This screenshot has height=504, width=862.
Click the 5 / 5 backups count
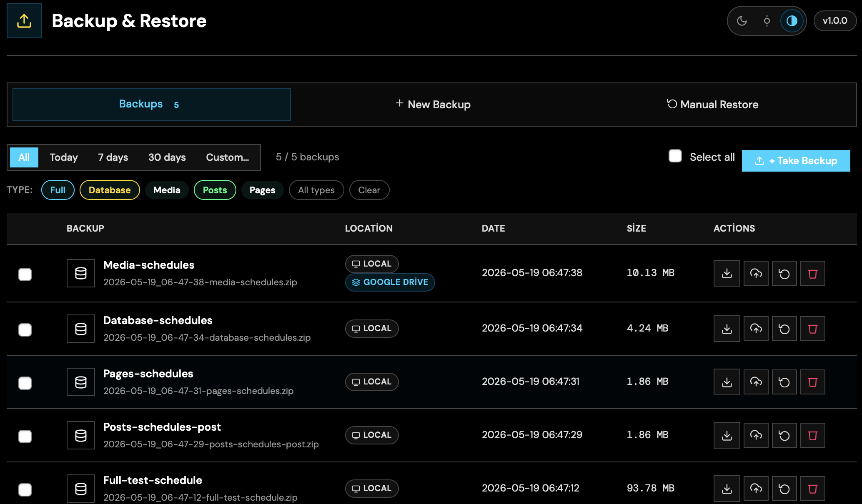point(308,157)
